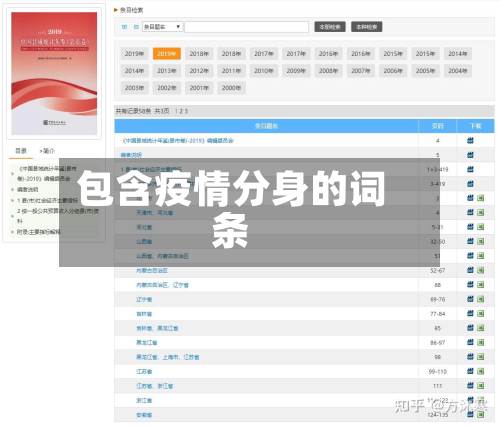The image size is (500, 426).
Task: Expand 2 按一般公共预算收入分组 tree arrow
Action: [x=13, y=216]
